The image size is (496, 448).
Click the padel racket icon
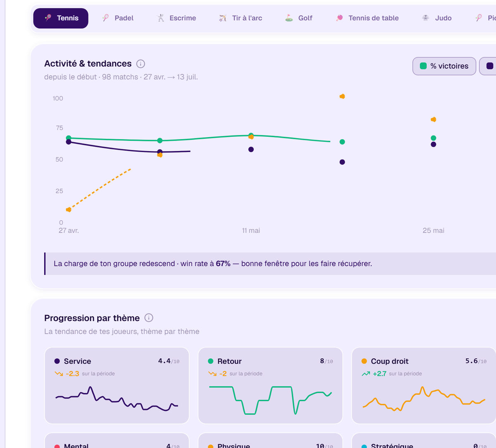[106, 18]
